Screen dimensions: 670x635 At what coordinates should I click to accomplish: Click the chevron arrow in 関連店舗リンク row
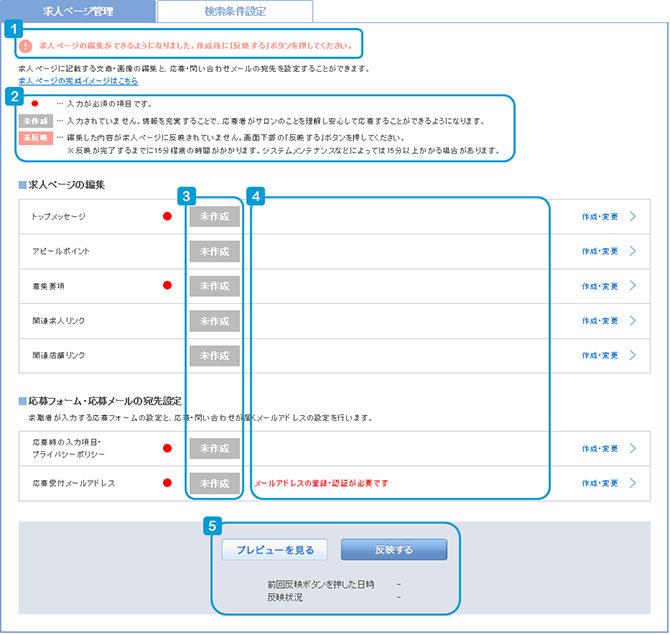(x=632, y=356)
